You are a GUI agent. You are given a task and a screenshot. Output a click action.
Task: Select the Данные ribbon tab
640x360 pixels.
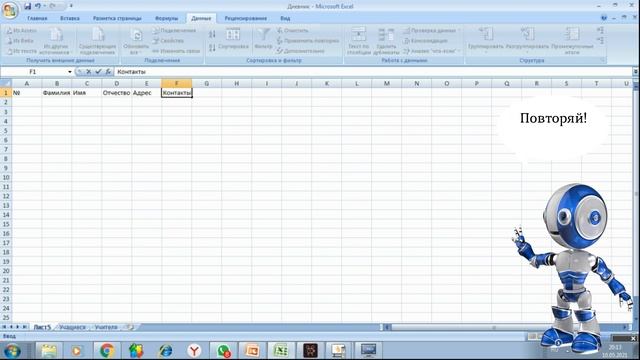[201, 18]
